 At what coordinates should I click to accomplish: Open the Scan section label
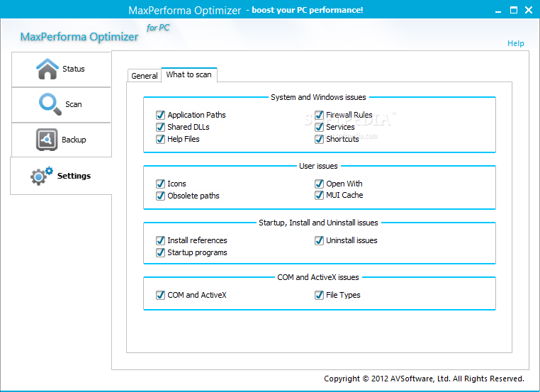pyautogui.click(x=74, y=104)
